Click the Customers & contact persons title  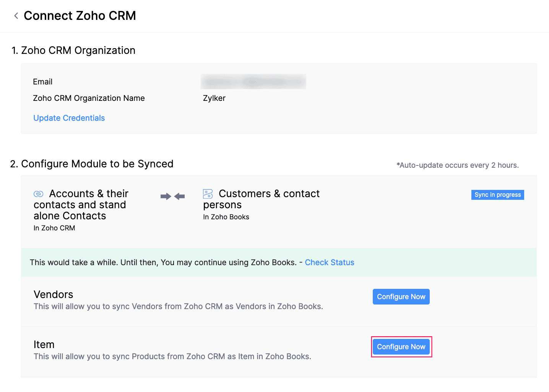262,199
